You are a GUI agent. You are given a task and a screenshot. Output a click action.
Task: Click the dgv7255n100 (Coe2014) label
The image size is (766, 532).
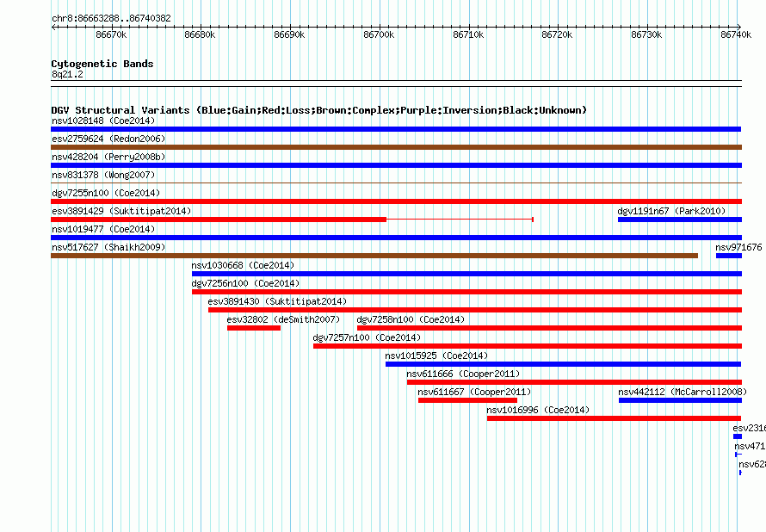coord(106,193)
